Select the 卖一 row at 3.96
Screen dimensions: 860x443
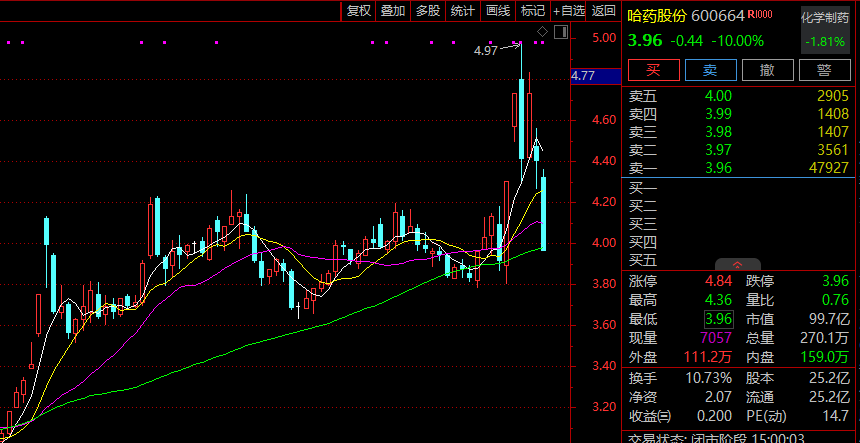(738, 168)
